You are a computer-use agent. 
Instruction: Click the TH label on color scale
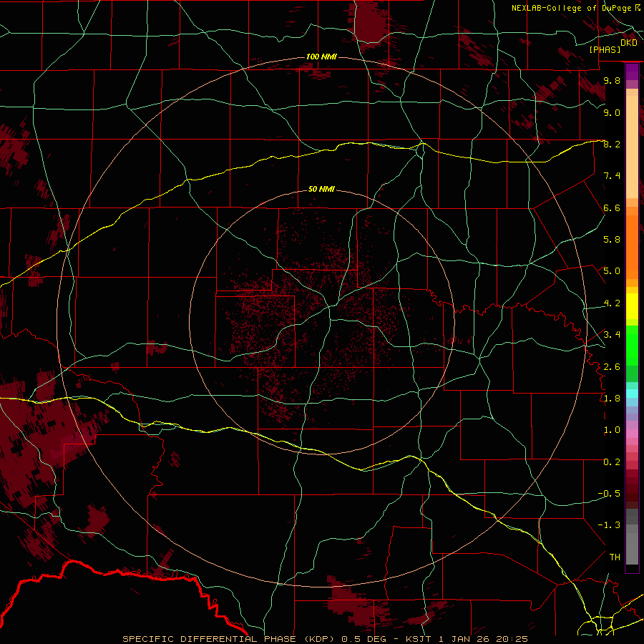615,557
